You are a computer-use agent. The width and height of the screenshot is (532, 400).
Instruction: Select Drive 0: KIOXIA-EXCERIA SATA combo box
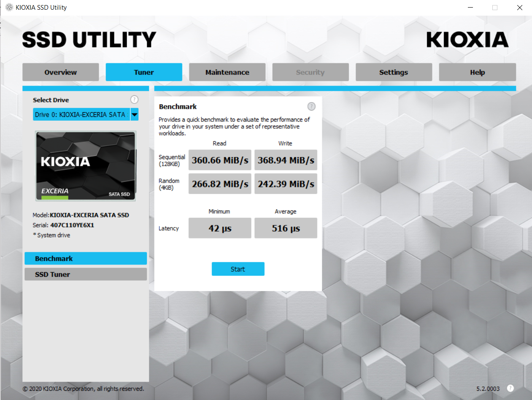pos(86,114)
